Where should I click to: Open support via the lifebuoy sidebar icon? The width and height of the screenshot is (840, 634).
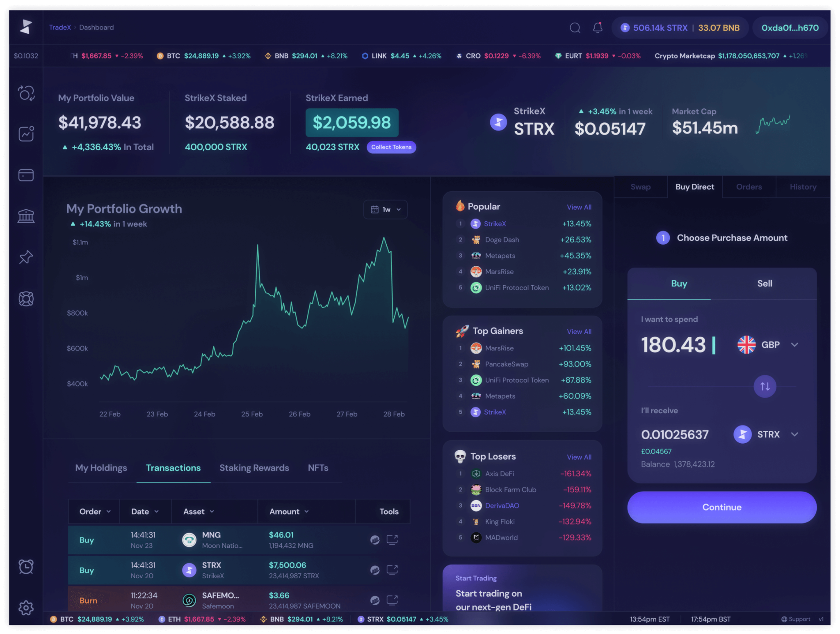(x=26, y=299)
